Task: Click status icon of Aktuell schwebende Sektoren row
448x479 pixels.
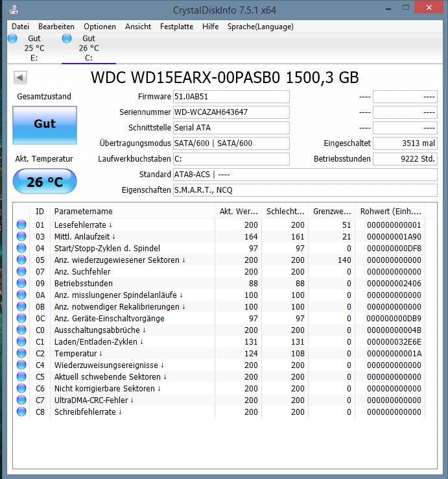Action: tap(21, 376)
